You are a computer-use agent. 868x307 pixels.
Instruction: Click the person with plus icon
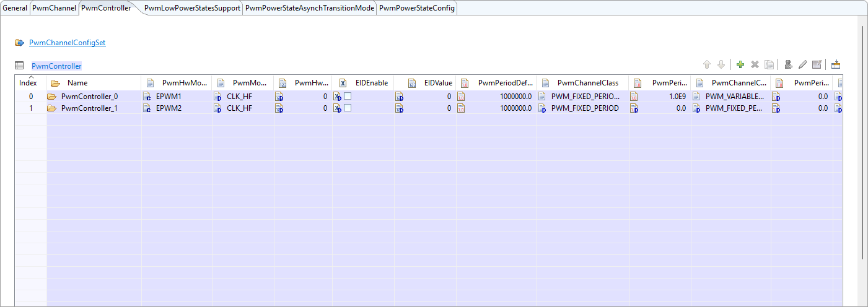pos(788,64)
